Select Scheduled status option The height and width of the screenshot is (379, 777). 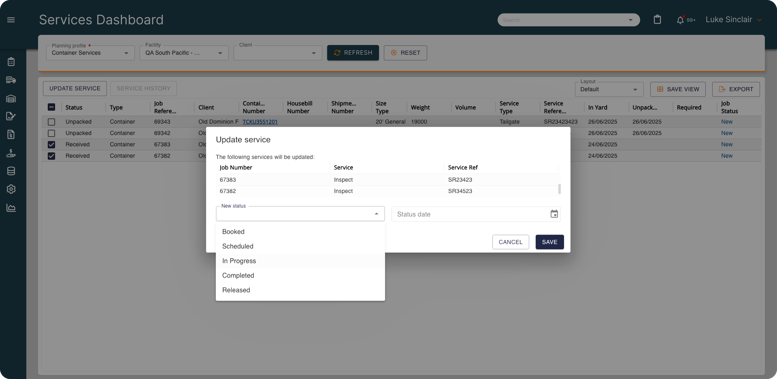300,246
